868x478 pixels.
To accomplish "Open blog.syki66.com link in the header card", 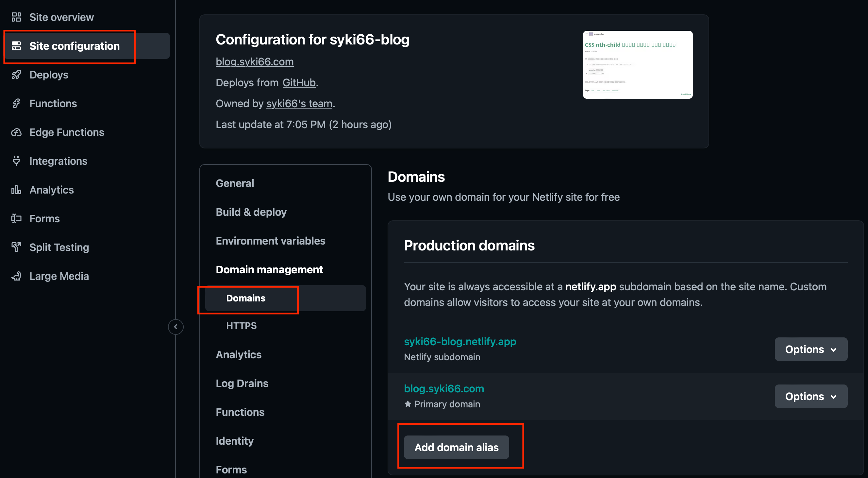I will (254, 62).
